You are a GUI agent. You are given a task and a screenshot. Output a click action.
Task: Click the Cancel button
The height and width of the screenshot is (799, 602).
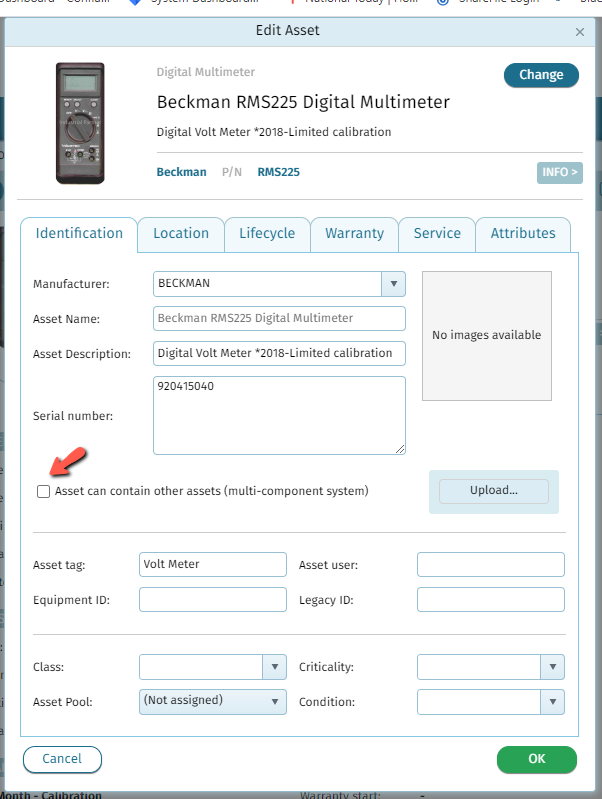(x=62, y=759)
